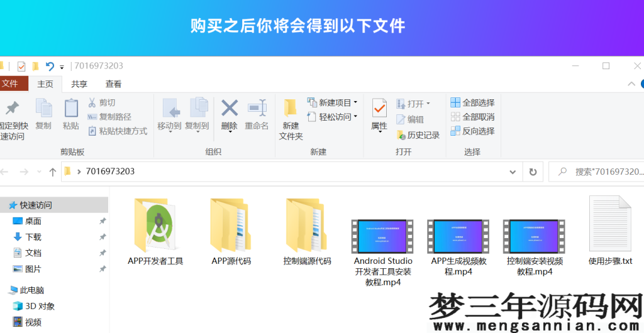Switch to the Share tab
This screenshot has width=644, height=333.
79,84
